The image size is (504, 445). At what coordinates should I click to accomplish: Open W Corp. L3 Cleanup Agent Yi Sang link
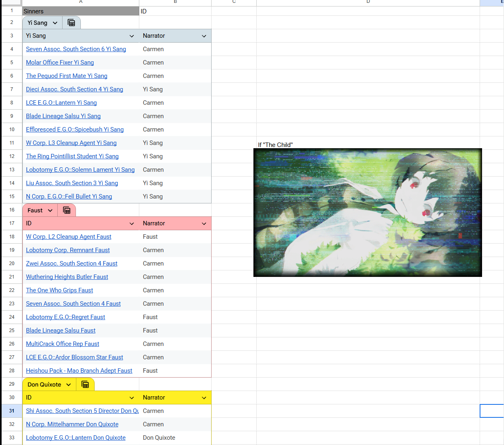coord(71,143)
